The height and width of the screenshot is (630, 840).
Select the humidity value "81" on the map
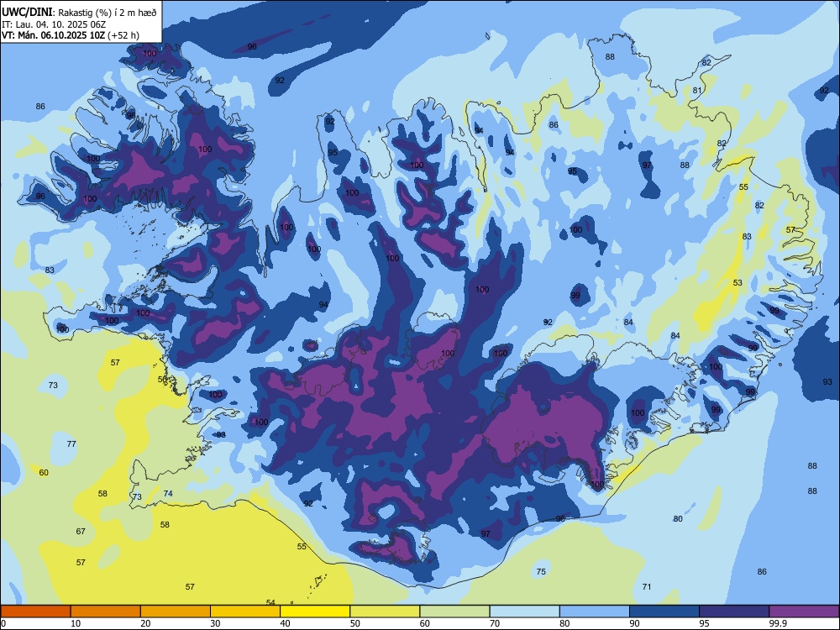click(697, 91)
